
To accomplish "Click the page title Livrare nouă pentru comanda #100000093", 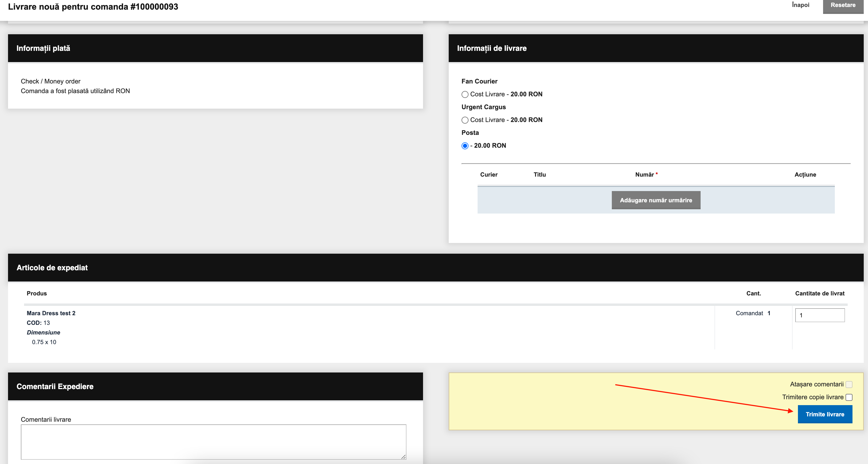I will pyautogui.click(x=93, y=6).
